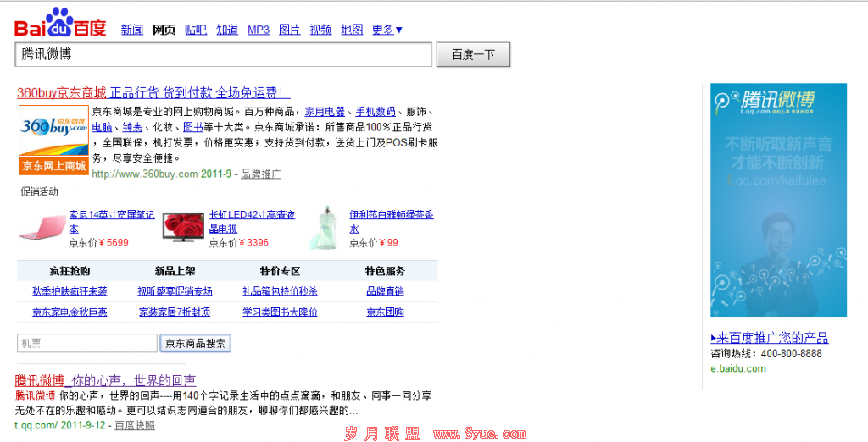Open the 秋季护肤疯狂来袭 link
Image resolution: width=868 pixels, height=442 pixels.
click(70, 291)
